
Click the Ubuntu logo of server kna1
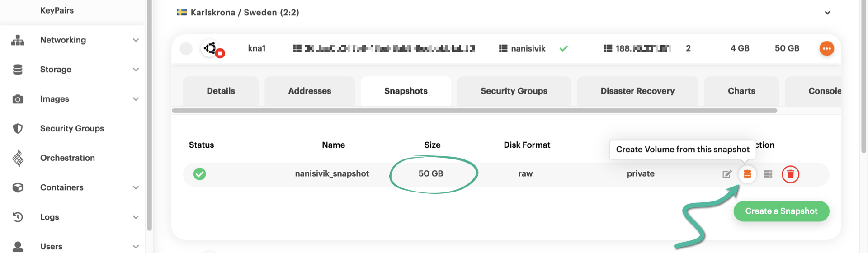(x=211, y=48)
